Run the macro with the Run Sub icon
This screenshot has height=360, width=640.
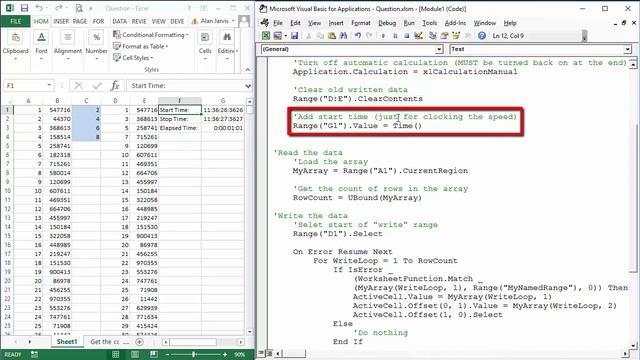click(383, 36)
